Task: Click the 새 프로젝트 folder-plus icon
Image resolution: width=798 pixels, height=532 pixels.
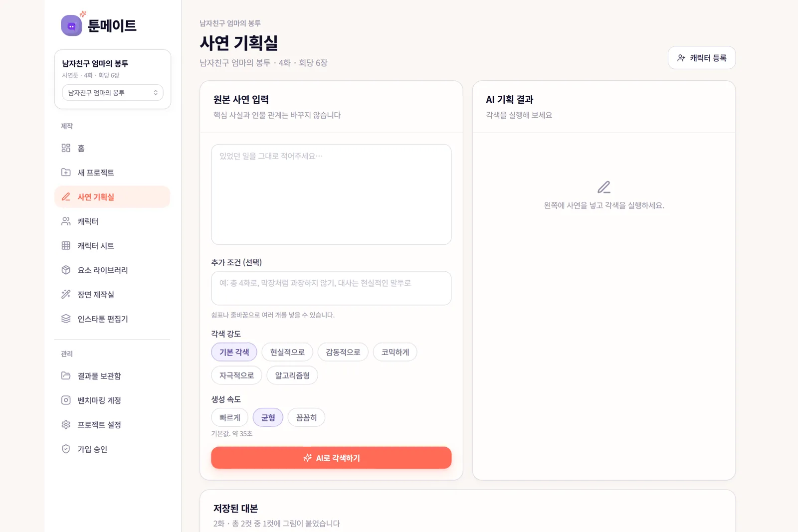Action: pos(66,173)
